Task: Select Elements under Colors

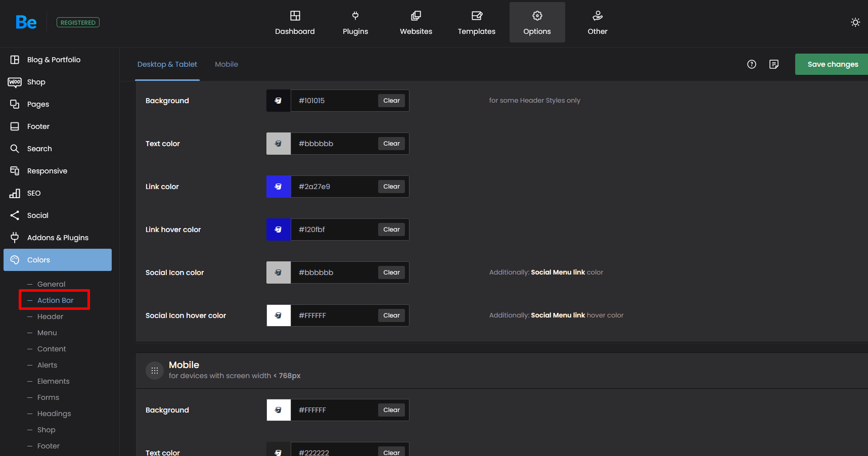Action: coord(53,381)
